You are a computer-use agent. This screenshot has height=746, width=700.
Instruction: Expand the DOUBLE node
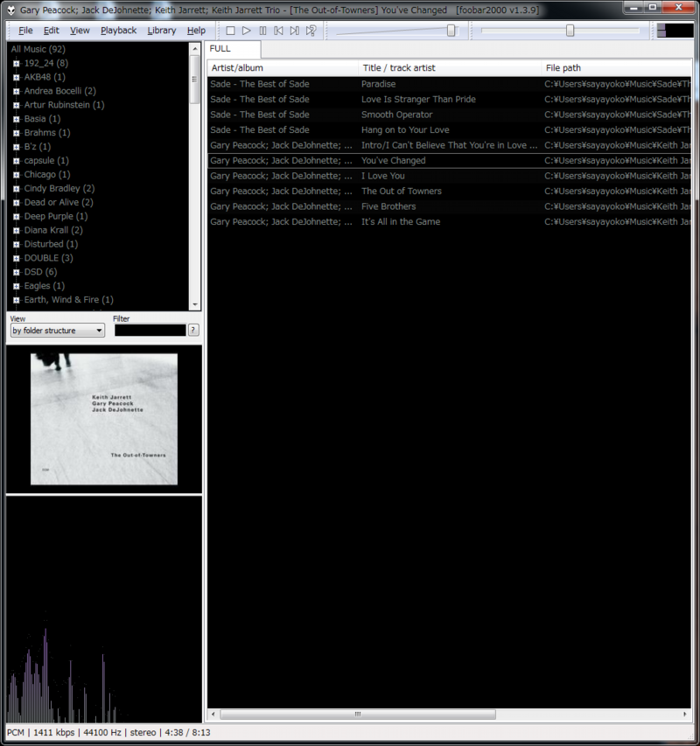point(17,258)
